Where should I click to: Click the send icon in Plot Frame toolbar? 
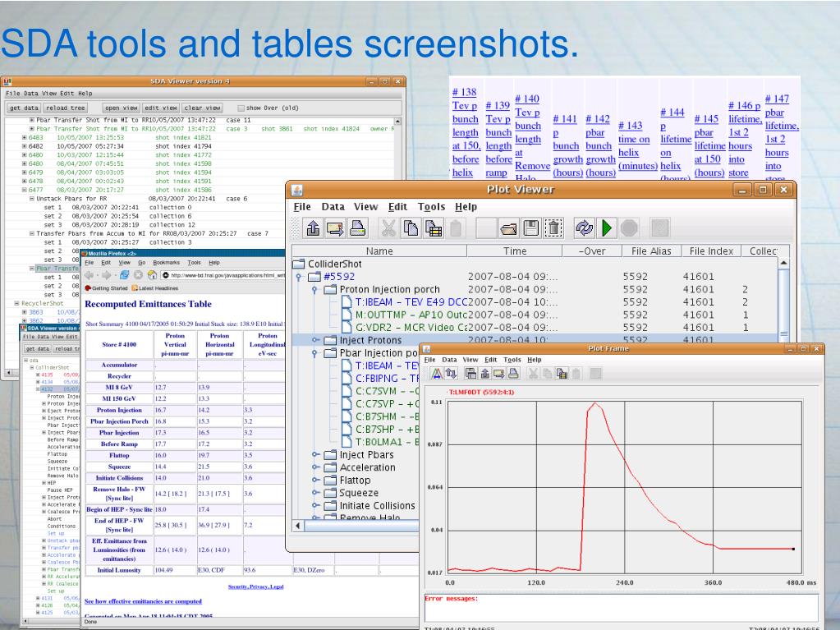[x=498, y=374]
